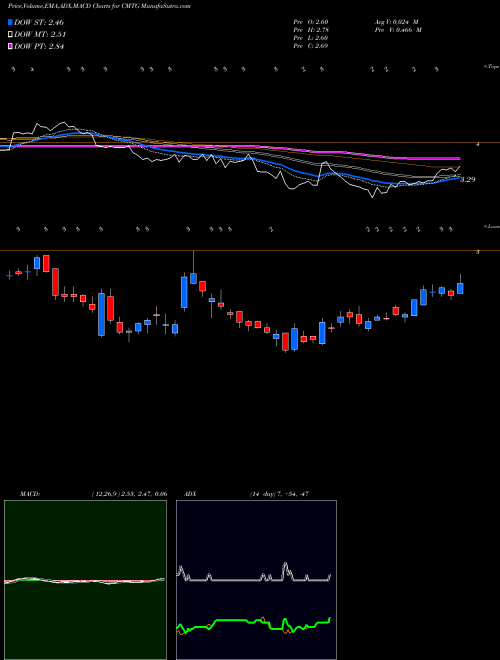Select the 'DOW PT: 2.84' label

(39, 47)
